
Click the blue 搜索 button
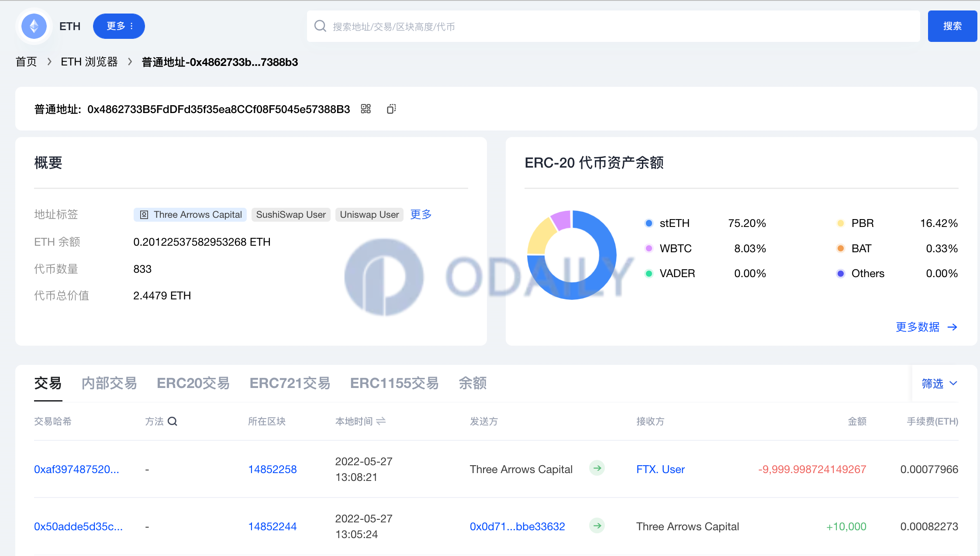click(x=952, y=26)
